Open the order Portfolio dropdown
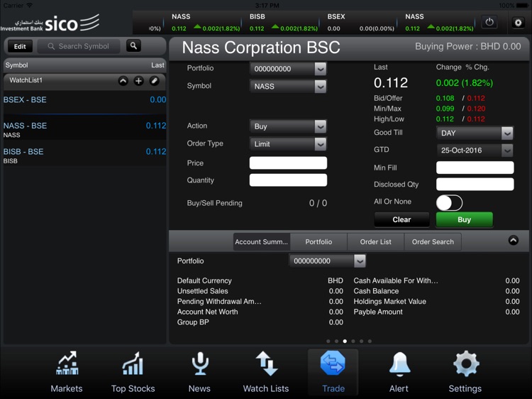The height and width of the screenshot is (399, 532). (288, 69)
